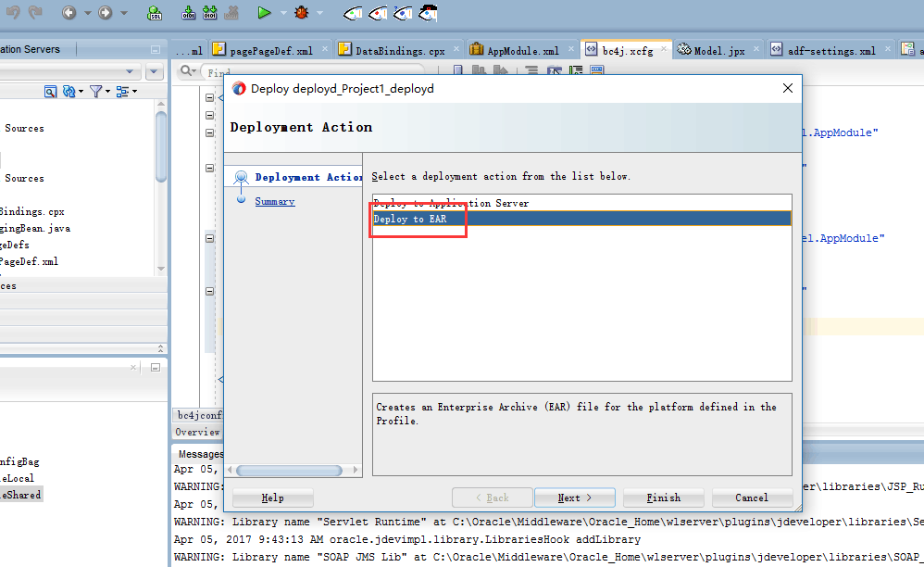Navigate forward with the right arrow icon
924x567 pixels.
point(105,12)
